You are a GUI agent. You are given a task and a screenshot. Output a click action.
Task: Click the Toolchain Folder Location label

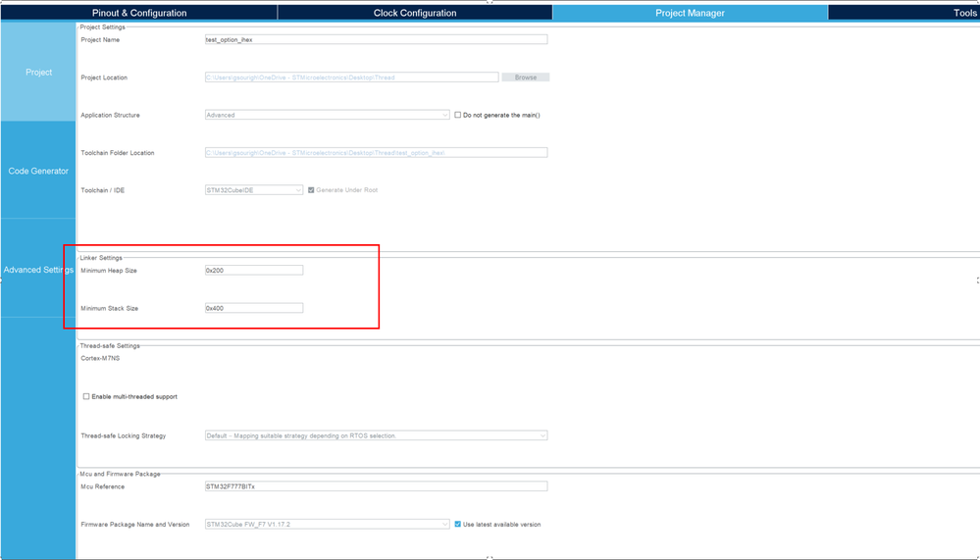118,152
